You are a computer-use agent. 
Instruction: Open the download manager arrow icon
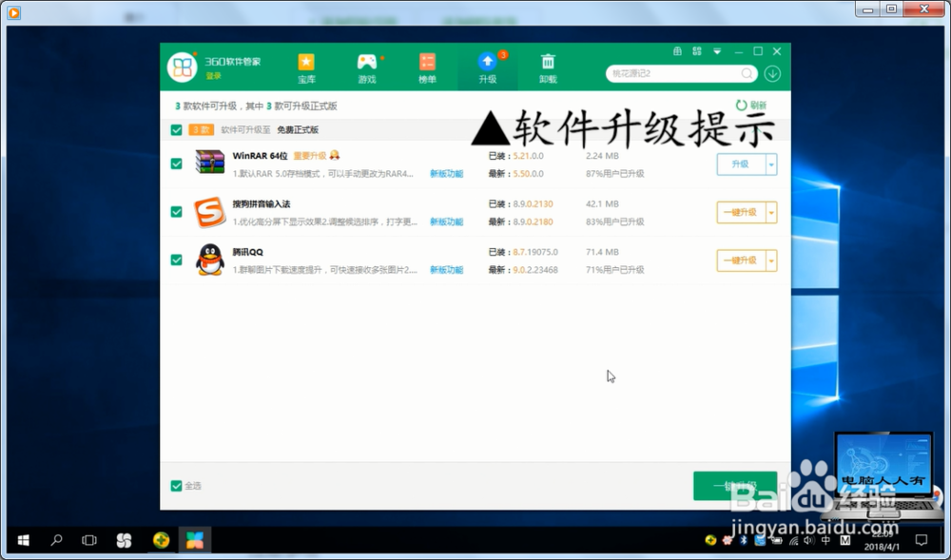pyautogui.click(x=772, y=73)
